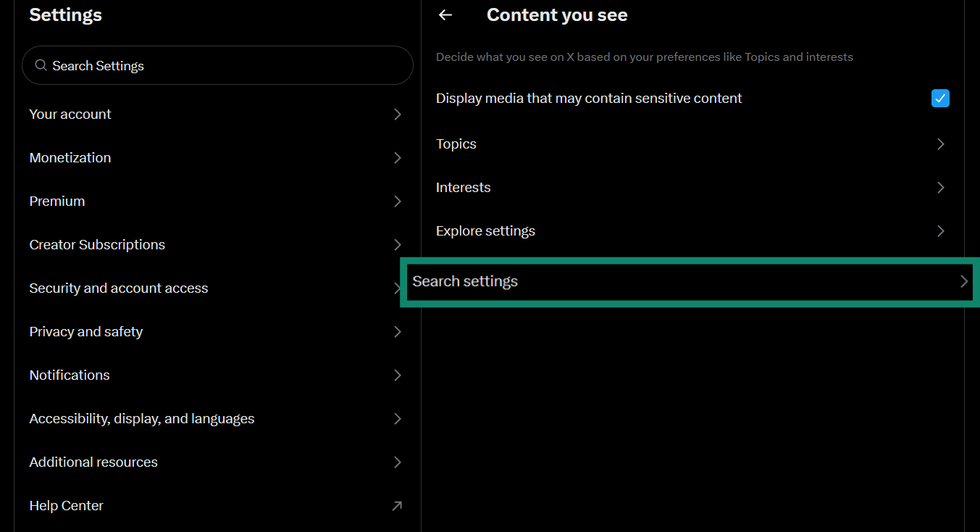980x532 pixels.
Task: Open Search settings
Action: point(688,281)
